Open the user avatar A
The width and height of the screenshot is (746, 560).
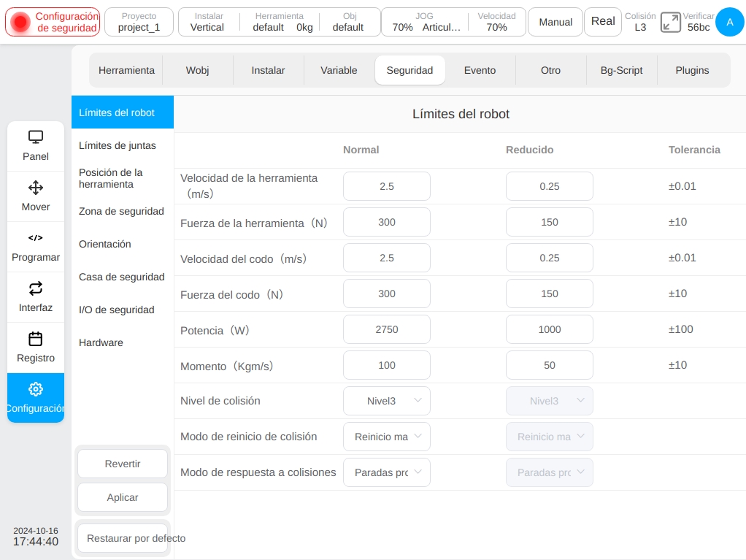pos(729,22)
